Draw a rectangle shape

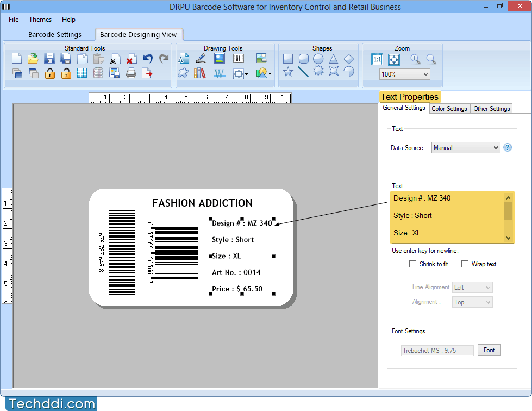coord(287,59)
